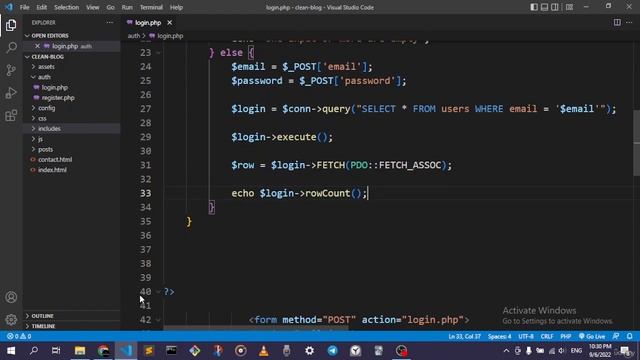Expand the css folder
The height and width of the screenshot is (360, 640).
(42, 118)
